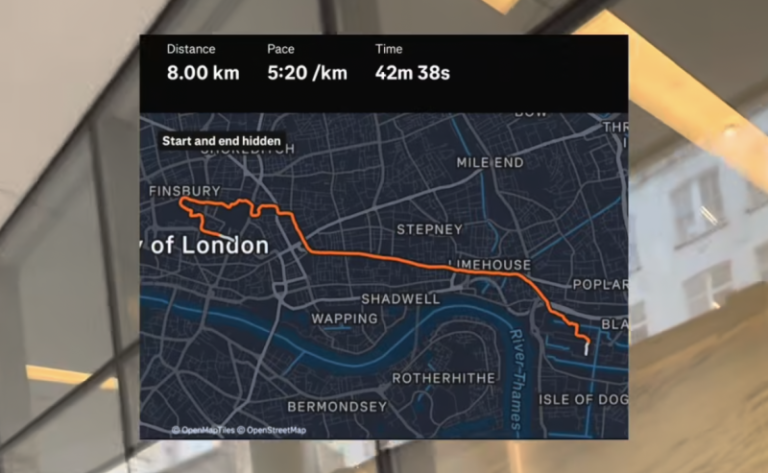The image size is (768, 473).
Task: Select the Stepney area label
Action: click(430, 229)
